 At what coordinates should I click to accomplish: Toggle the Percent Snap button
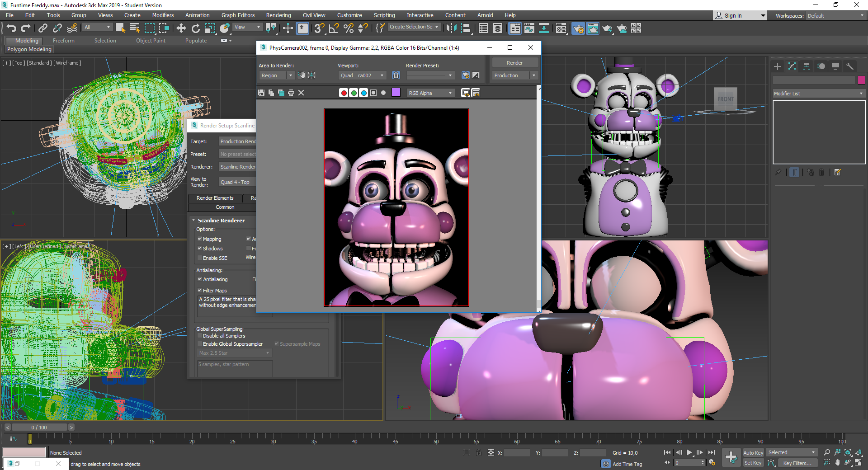(349, 28)
